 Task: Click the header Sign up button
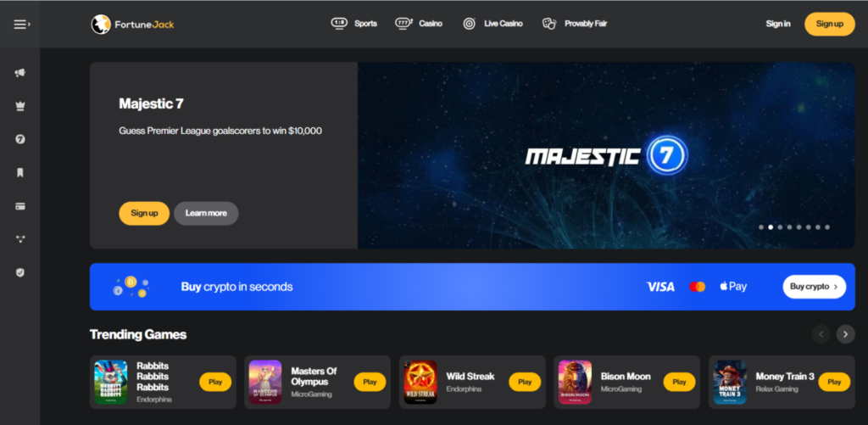(829, 24)
